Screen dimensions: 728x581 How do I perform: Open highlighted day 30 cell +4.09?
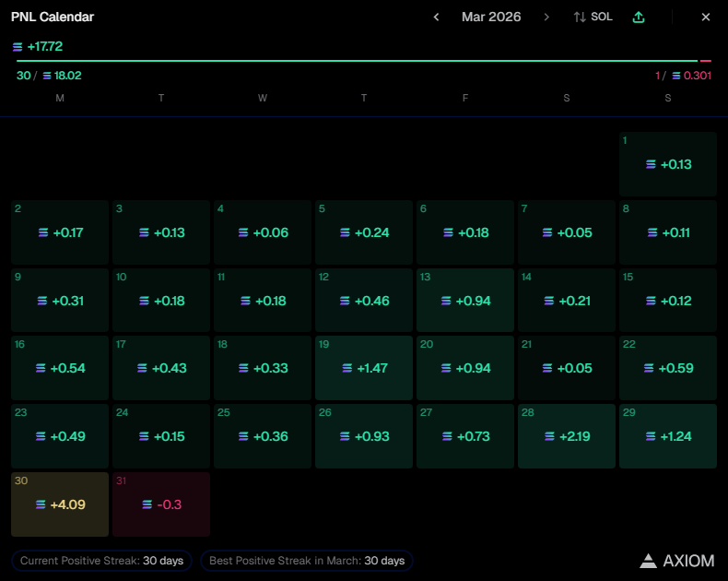pos(60,504)
